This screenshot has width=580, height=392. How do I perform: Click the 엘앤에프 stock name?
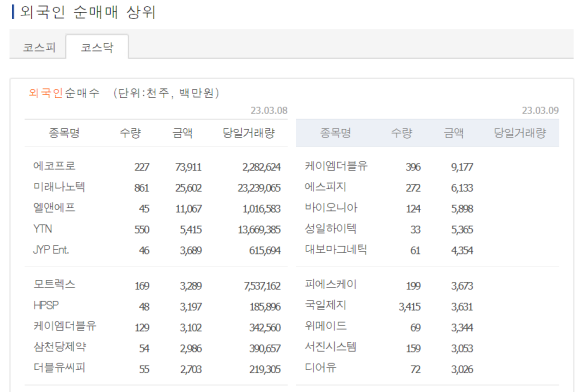point(54,207)
